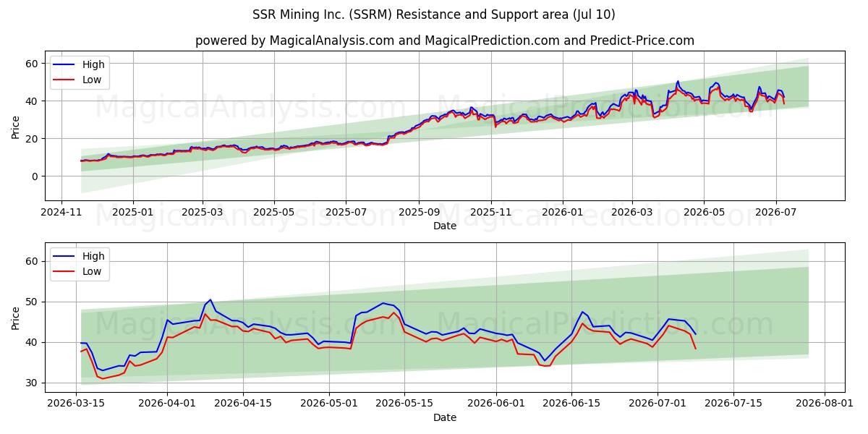The width and height of the screenshot is (868, 434).
Task: Click the '2024-11' x-axis label in the top chart
Action: (61, 213)
